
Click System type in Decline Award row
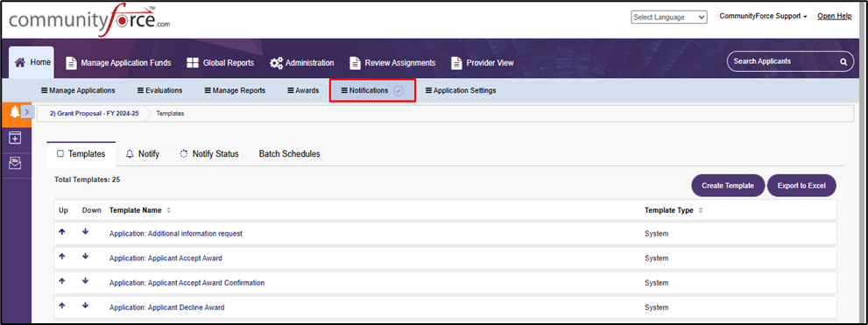(x=656, y=307)
